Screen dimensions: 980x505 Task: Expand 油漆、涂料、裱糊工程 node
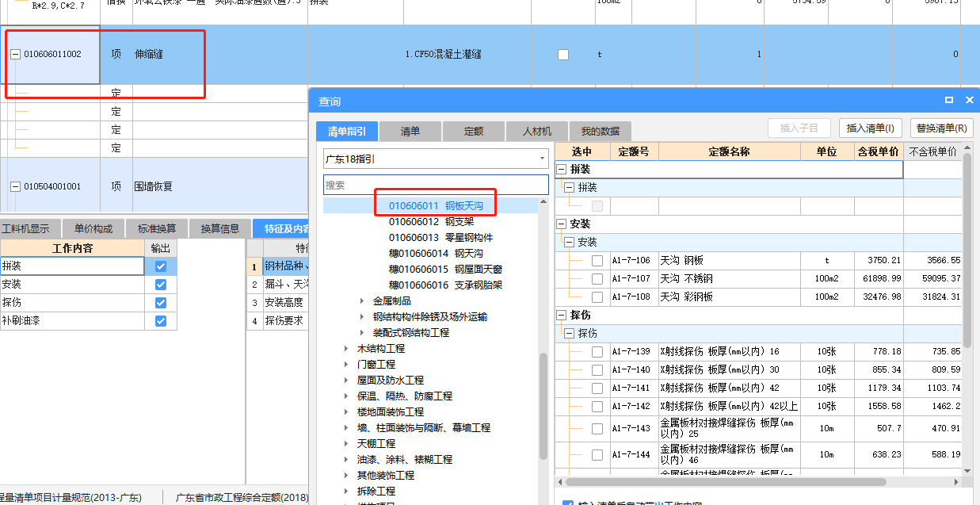click(x=346, y=460)
